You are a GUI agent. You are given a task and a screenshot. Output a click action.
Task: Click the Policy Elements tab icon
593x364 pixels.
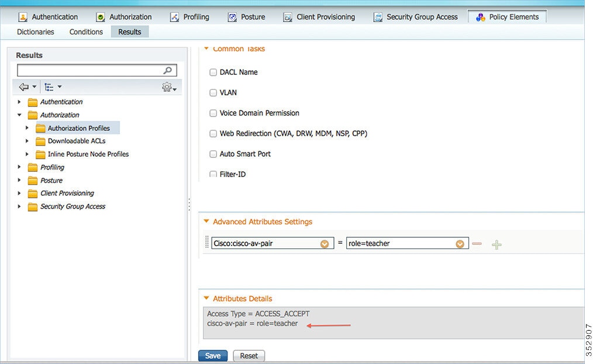pyautogui.click(x=480, y=17)
